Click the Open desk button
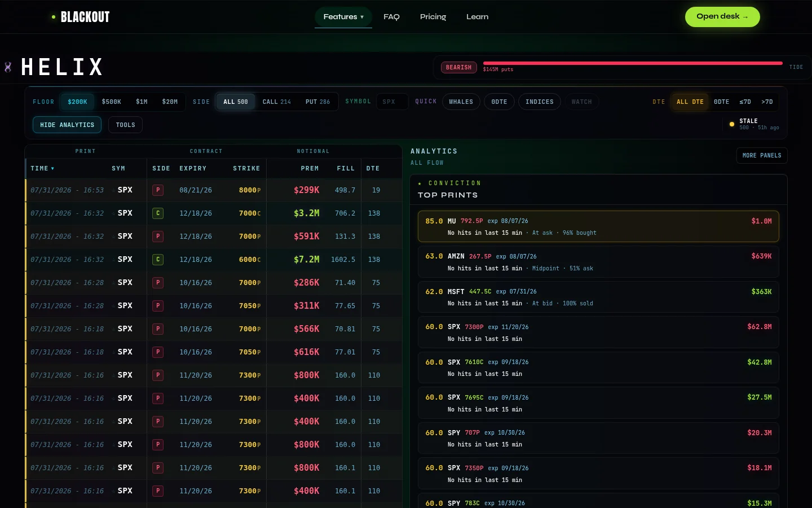 tap(722, 17)
